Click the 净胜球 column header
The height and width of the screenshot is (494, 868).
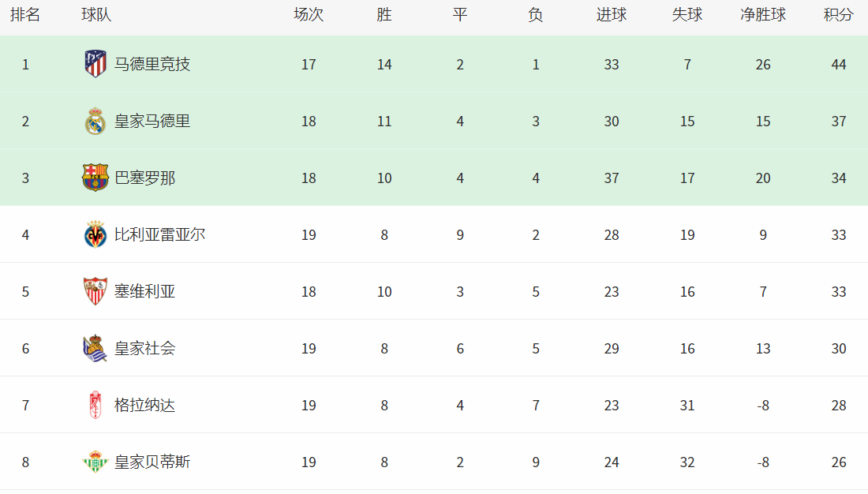point(763,15)
